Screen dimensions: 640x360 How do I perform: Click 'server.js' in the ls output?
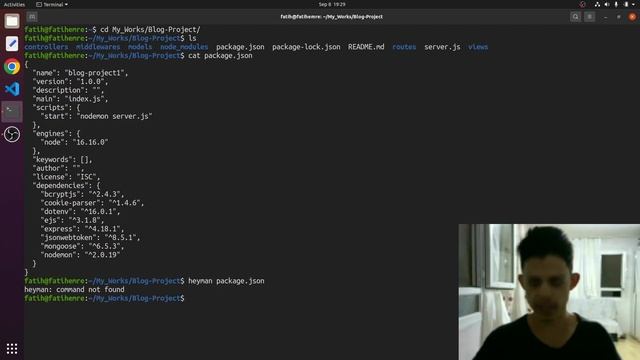click(442, 47)
